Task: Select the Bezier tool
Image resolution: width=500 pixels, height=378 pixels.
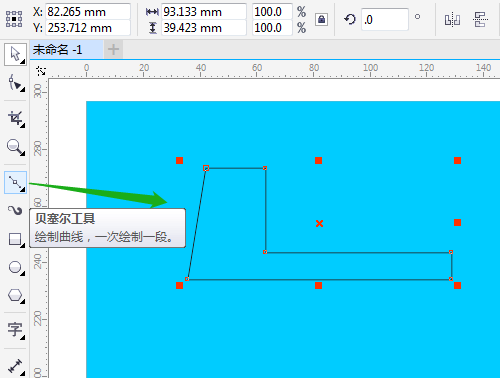Action: pos(16,182)
